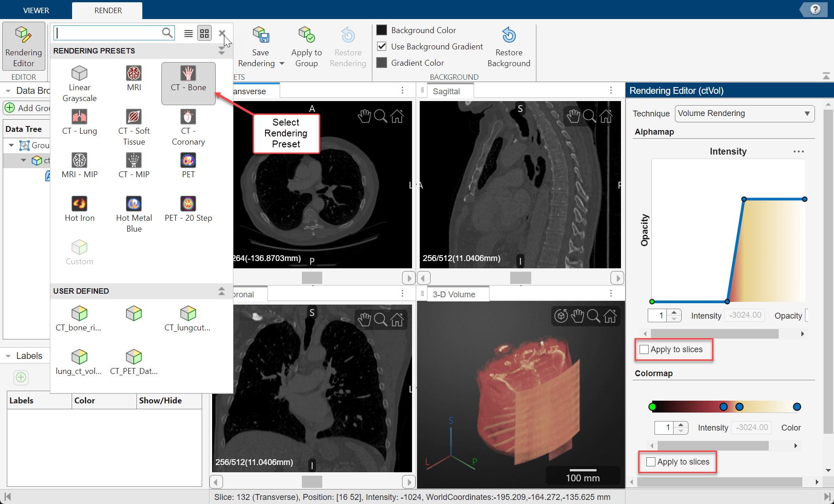
Task: Pick the Hot Iron colormap preset
Action: (x=79, y=204)
